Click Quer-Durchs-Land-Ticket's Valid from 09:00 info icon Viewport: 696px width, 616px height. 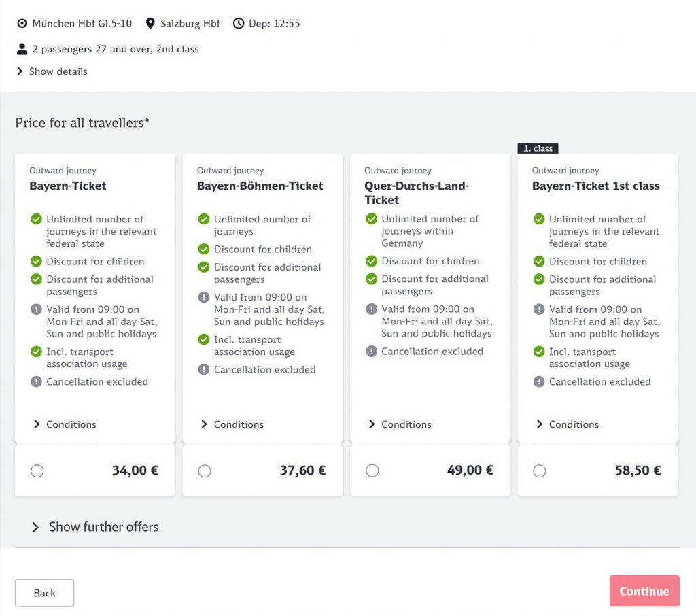pyautogui.click(x=372, y=309)
